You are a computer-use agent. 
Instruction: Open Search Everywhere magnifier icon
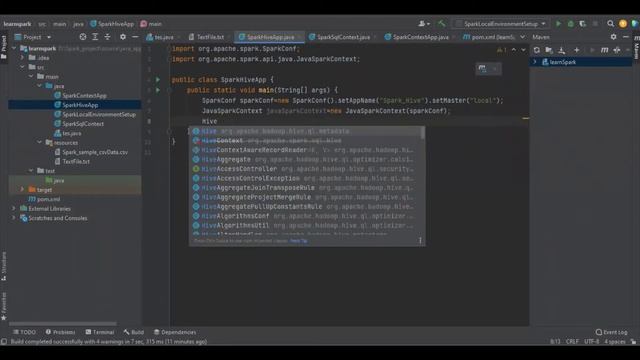point(610,24)
